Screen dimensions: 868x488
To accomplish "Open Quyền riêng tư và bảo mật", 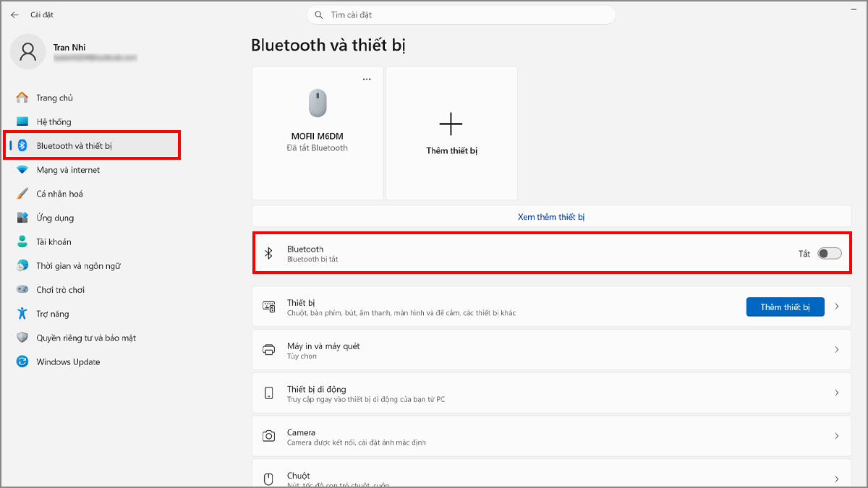I will click(93, 338).
